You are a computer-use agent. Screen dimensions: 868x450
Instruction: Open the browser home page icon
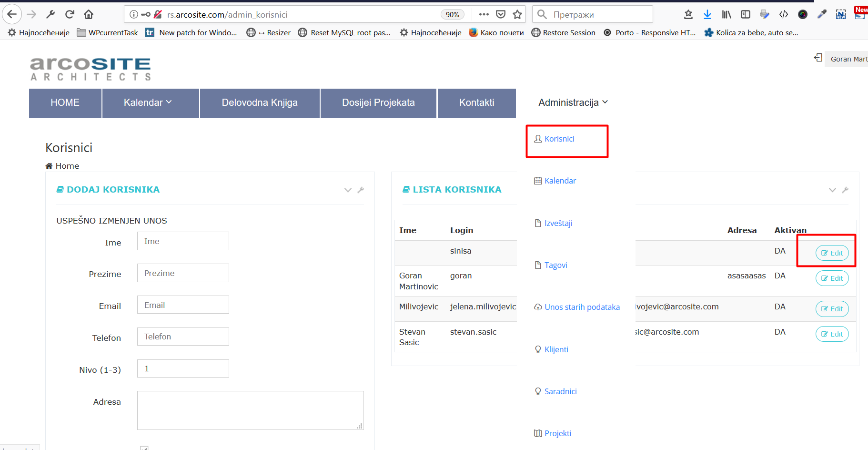89,14
